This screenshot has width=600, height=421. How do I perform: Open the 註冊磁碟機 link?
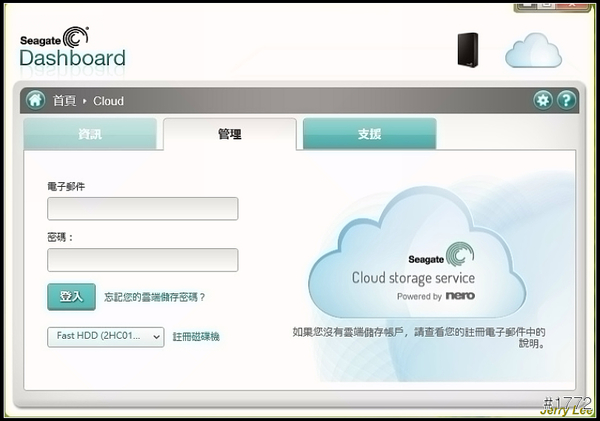(196, 337)
